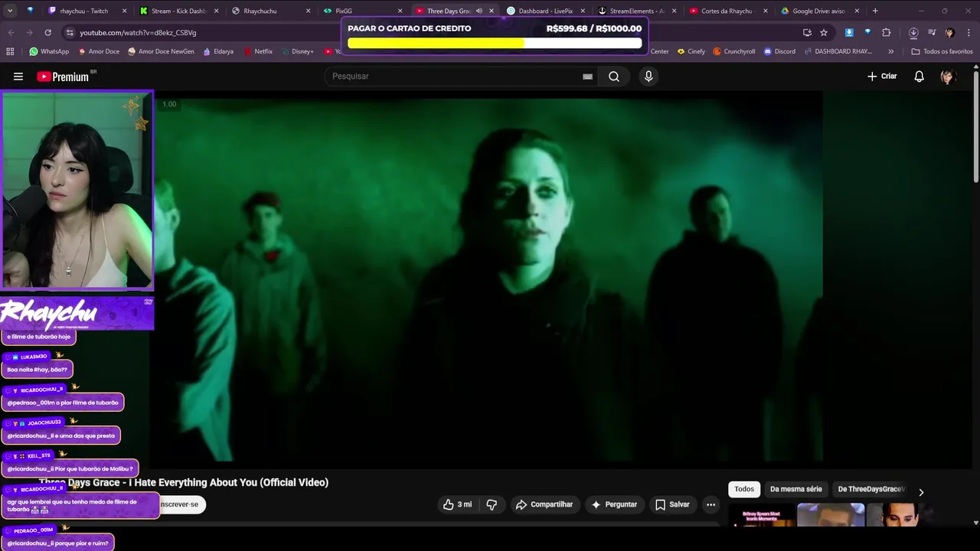
Task: Open WhatsApp bookmark
Action: 49,51
